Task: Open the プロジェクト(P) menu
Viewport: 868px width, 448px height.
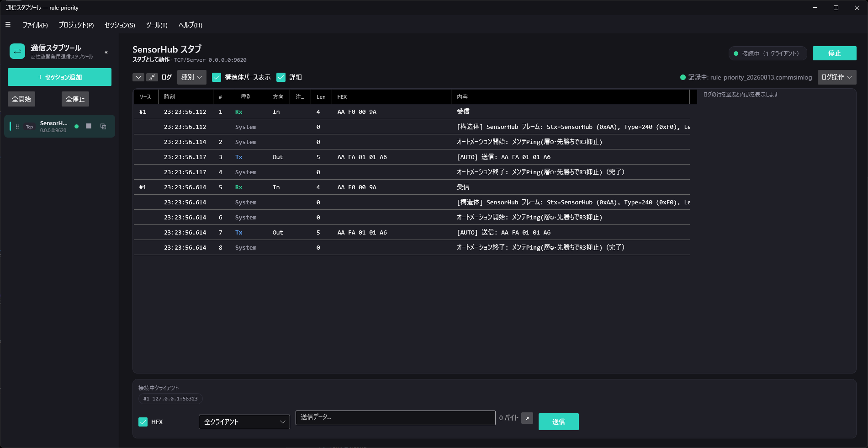Action: tap(76, 25)
